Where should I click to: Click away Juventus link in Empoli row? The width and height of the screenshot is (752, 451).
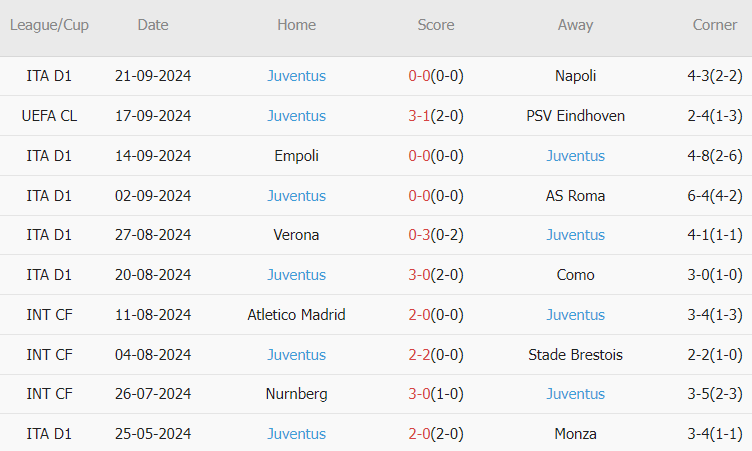point(575,156)
